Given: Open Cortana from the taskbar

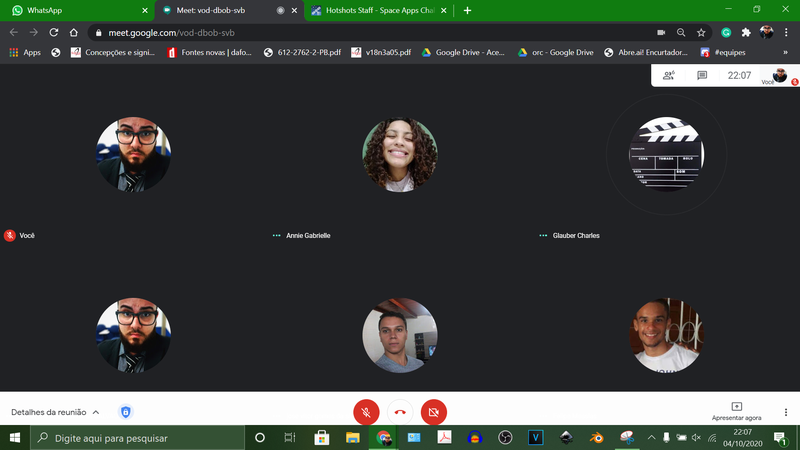Looking at the screenshot, I should tap(260, 438).
